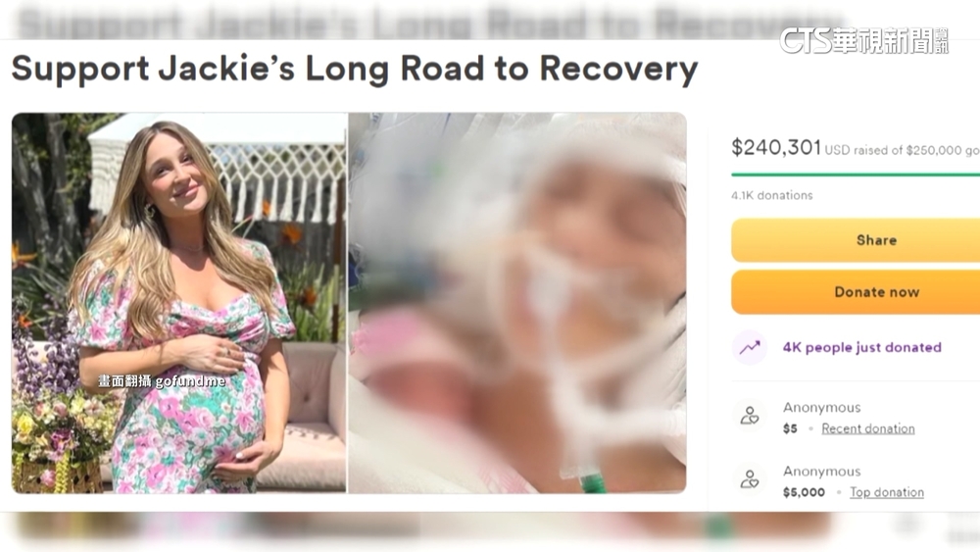This screenshot has width=980, height=552.
Task: Click the USD raised of $250,000 goal text
Action: coord(902,151)
